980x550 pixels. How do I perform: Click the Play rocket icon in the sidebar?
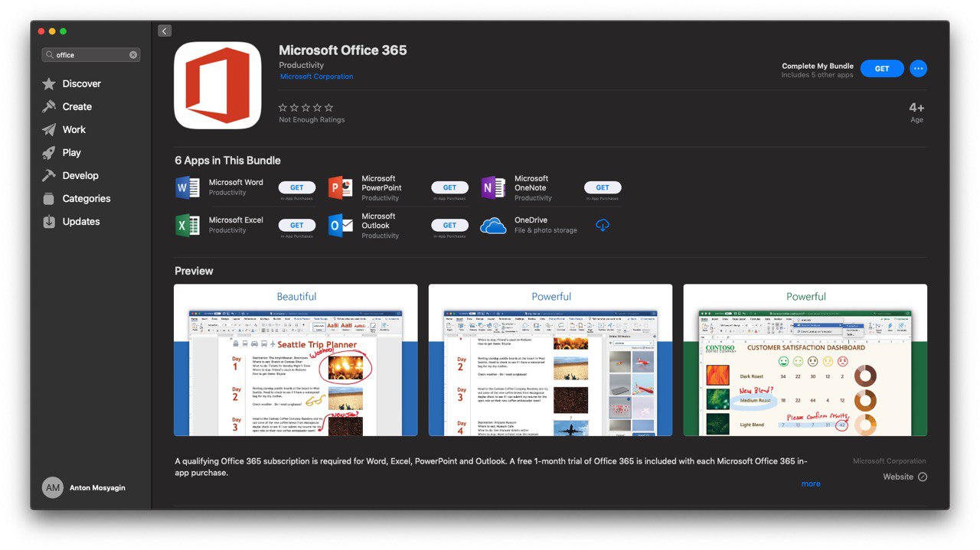pyautogui.click(x=49, y=152)
